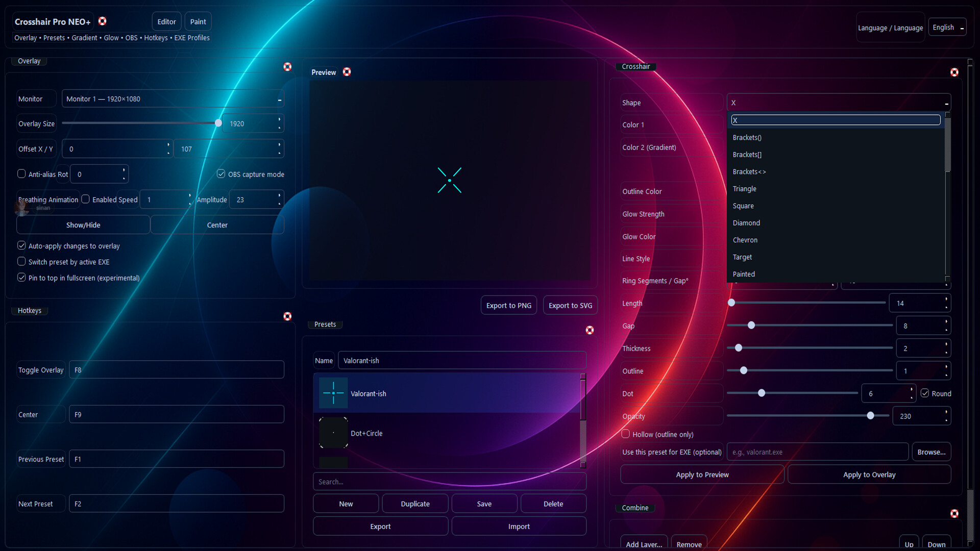Disable OBS capture mode
Screen dimensions: 980x551
pyautogui.click(x=220, y=173)
